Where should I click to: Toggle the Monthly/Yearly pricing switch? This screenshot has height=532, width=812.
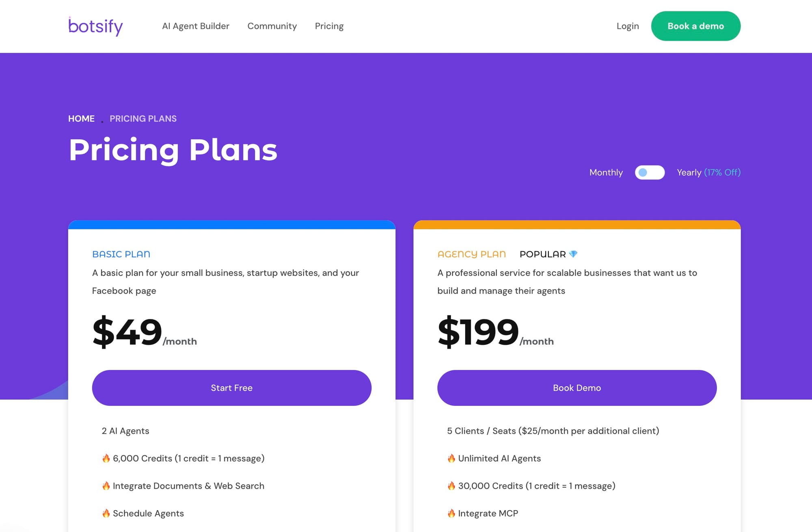pos(650,172)
